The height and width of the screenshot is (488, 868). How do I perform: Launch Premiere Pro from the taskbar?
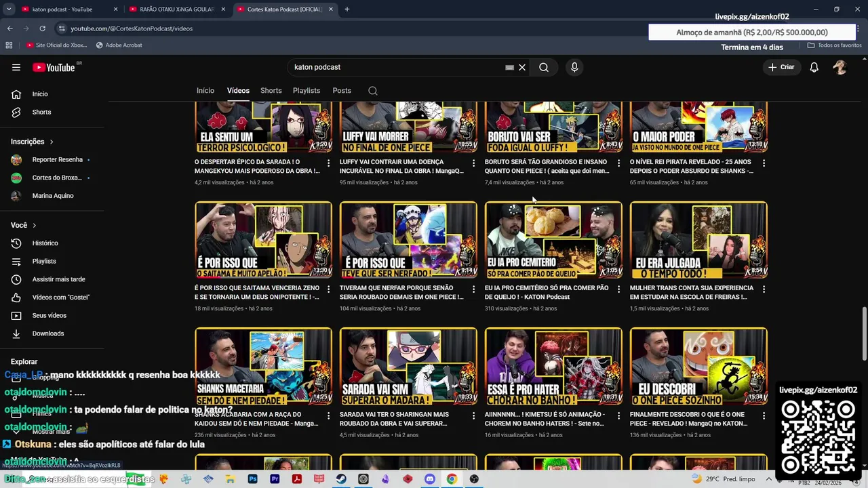click(x=275, y=479)
